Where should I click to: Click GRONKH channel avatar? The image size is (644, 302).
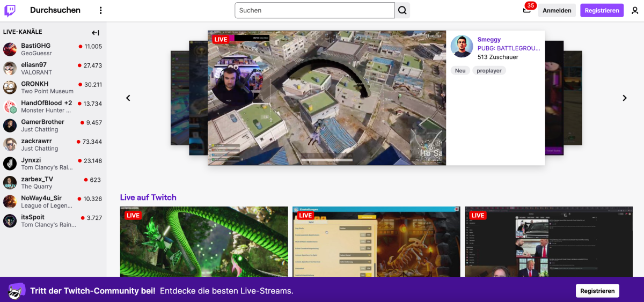click(10, 87)
